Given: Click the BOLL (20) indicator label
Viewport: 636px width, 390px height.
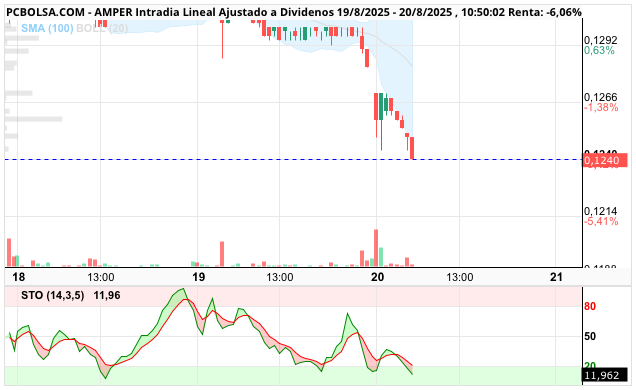Looking at the screenshot, I should (102, 28).
